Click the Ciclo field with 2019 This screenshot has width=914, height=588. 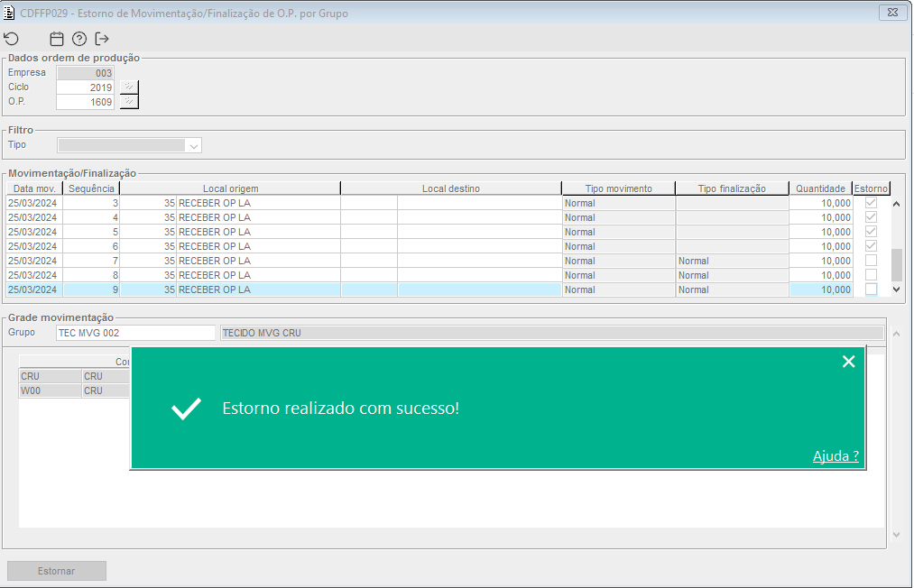coord(85,87)
